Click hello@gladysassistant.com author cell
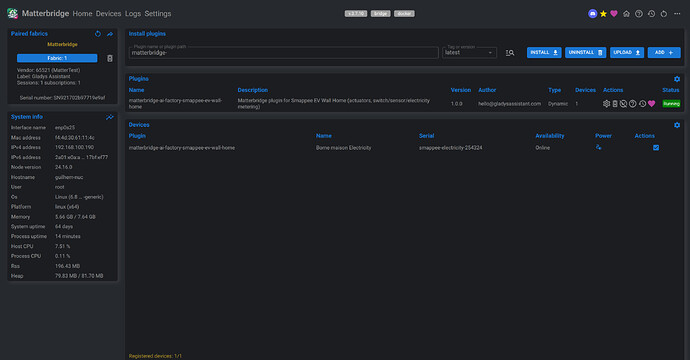Viewport: 690px width, 360px height. pos(510,104)
